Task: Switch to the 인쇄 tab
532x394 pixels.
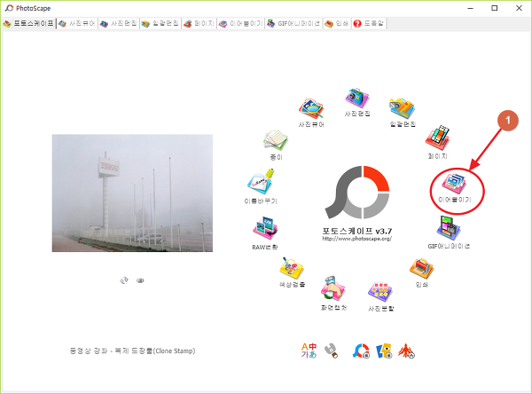Action: (x=337, y=23)
